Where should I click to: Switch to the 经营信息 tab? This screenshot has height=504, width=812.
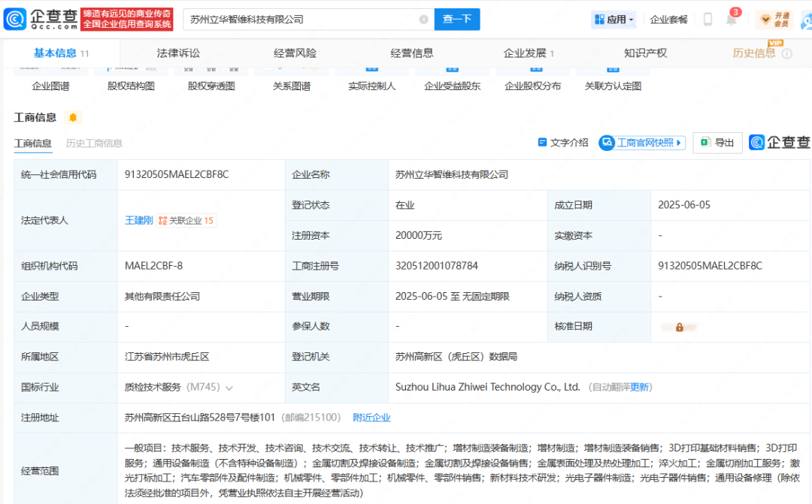click(412, 53)
